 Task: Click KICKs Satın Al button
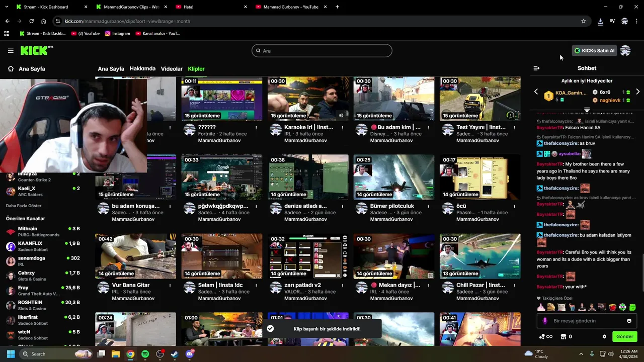click(x=594, y=51)
